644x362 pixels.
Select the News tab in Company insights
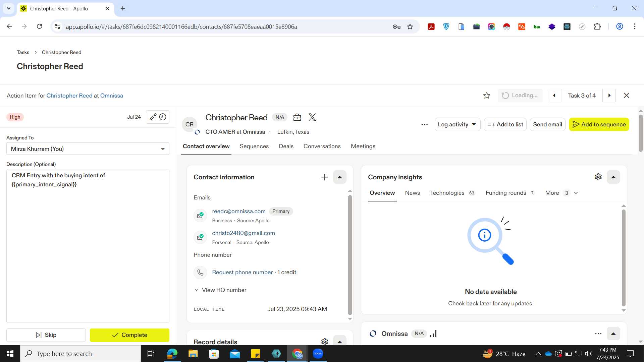pos(412,193)
